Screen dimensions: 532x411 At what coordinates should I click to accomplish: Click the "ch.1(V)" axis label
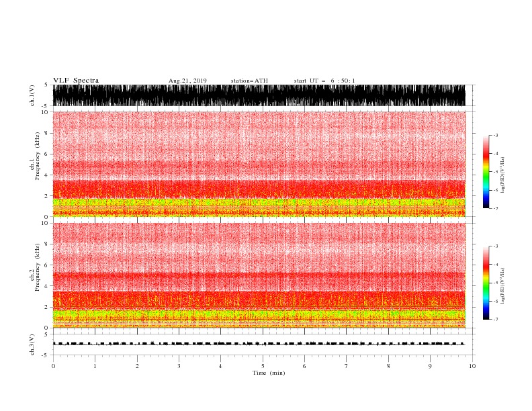tap(32, 95)
